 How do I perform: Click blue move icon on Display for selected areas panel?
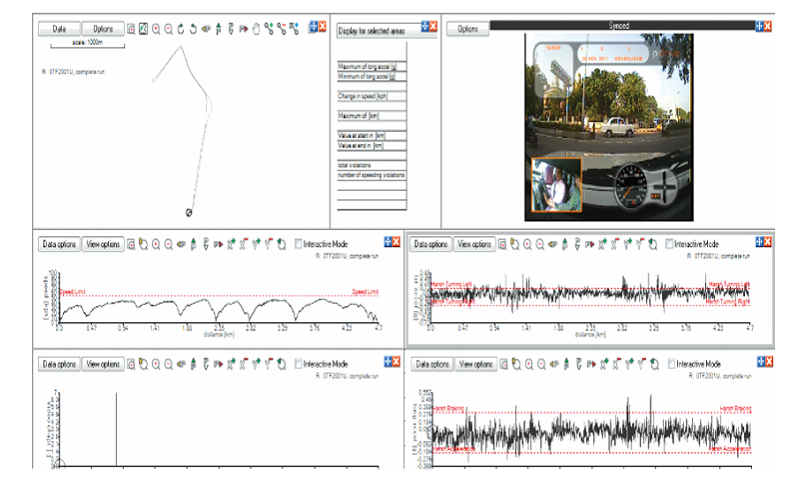pos(426,27)
